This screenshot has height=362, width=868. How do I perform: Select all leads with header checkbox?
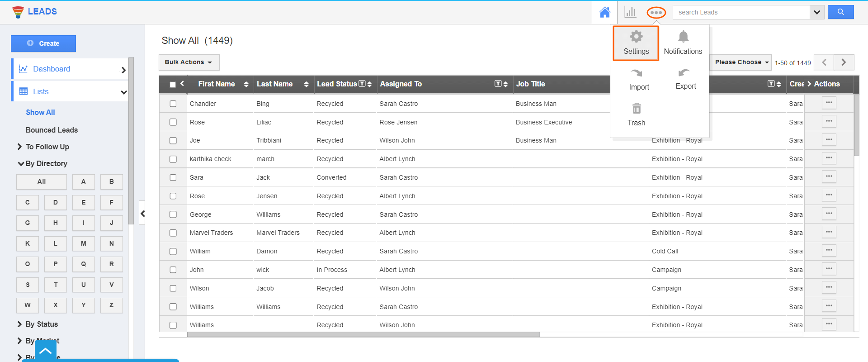click(173, 85)
